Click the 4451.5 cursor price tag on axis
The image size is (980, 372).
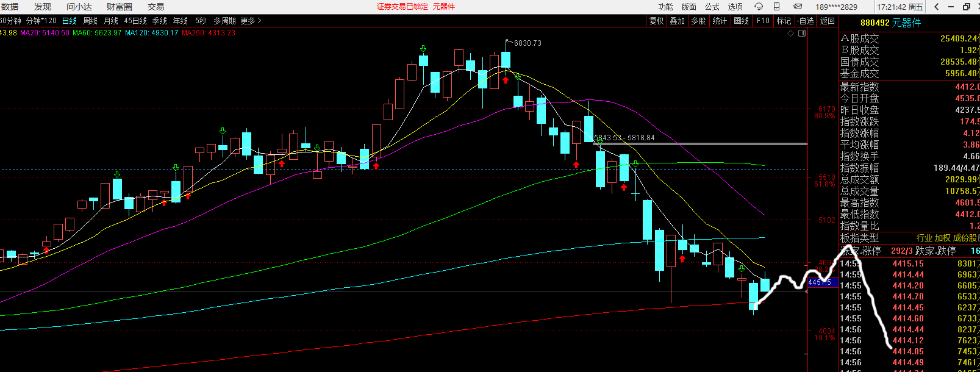823,282
